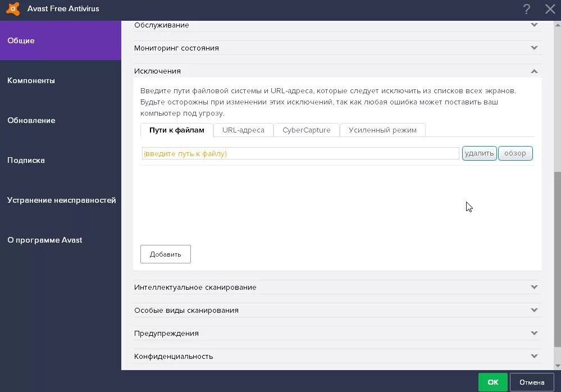561x392 pixels.
Task: Click the scrollbar down arrow
Action: [558, 366]
